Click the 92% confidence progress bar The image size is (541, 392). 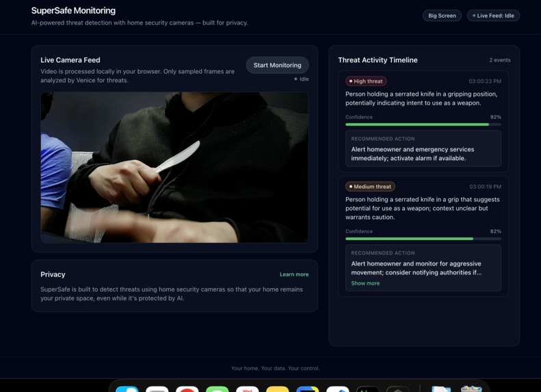423,125
